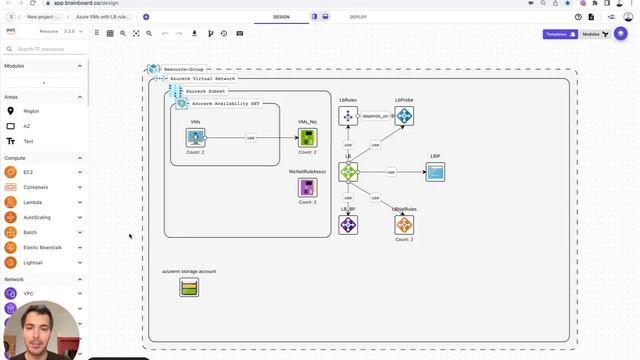Redo the last action

(x=178, y=33)
